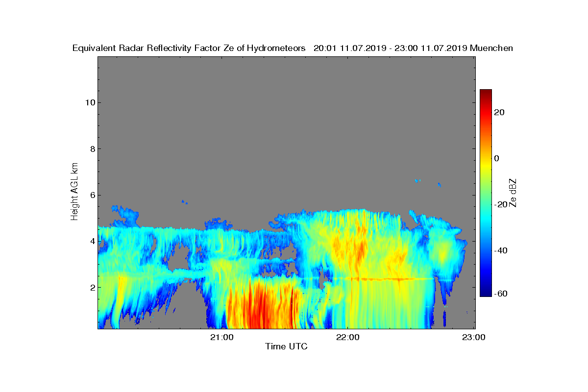Click the dark blue bottom of the colorbar
Viewport: 588px width, 392px height.
point(486,294)
